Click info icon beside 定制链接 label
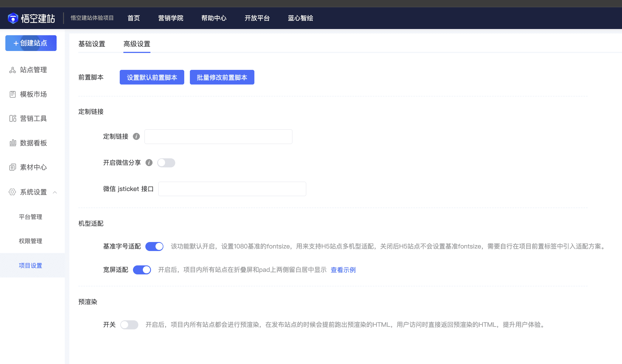The height and width of the screenshot is (364, 622). pyautogui.click(x=136, y=137)
